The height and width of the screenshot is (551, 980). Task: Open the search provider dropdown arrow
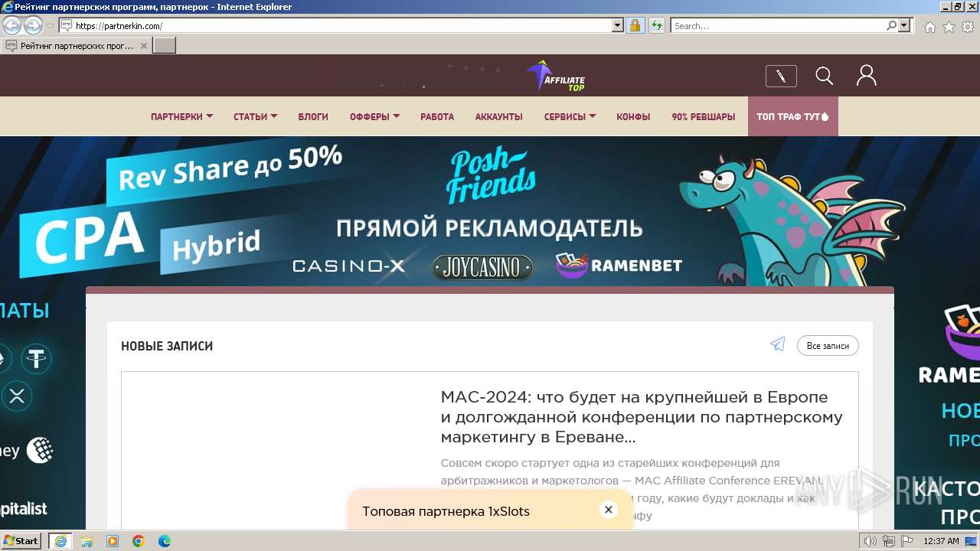click(x=904, y=25)
